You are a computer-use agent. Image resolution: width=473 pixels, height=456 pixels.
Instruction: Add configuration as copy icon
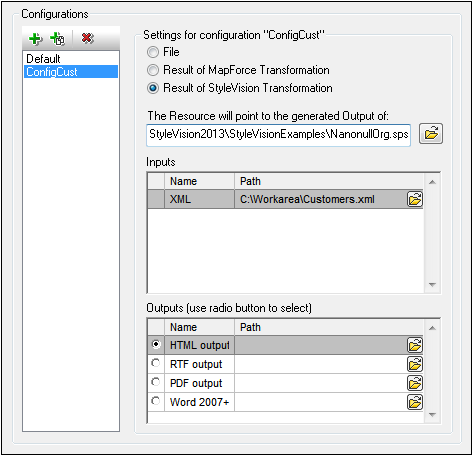coord(57,39)
